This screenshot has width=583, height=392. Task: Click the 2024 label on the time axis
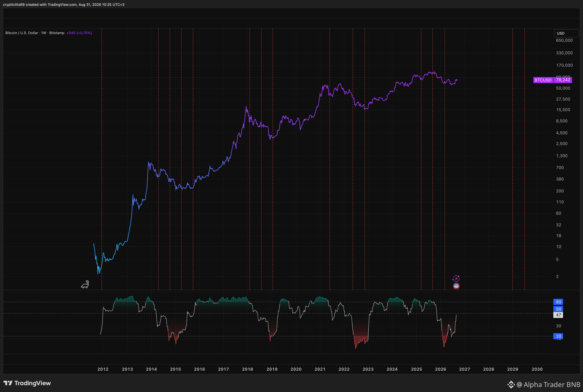pos(392,369)
